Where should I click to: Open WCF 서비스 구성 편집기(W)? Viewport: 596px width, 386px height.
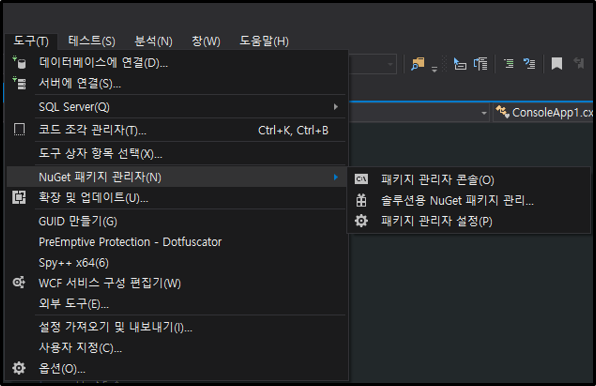pyautogui.click(x=177, y=283)
